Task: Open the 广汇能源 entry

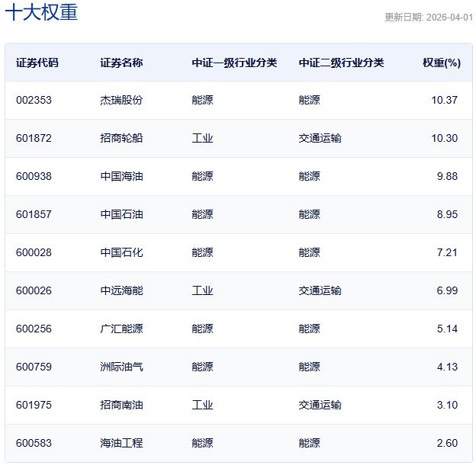Action: tap(121, 329)
